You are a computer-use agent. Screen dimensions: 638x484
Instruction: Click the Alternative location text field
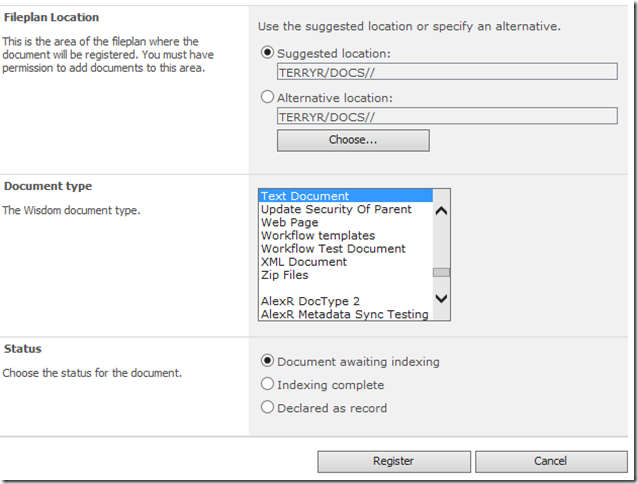click(x=446, y=116)
